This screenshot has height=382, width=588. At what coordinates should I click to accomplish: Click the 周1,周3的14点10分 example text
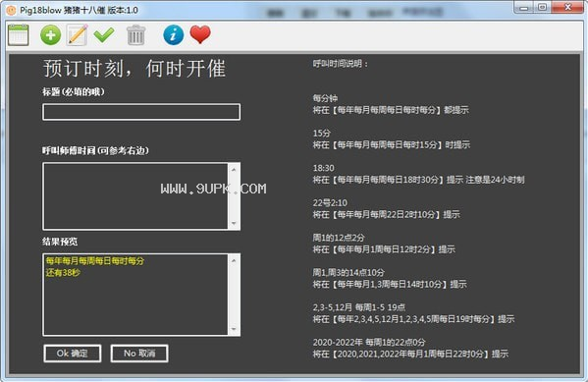click(348, 272)
